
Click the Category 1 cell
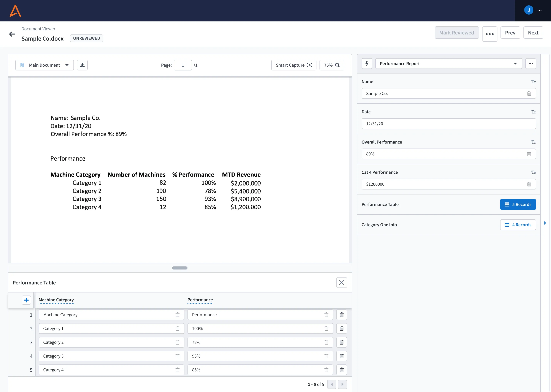(x=111, y=328)
